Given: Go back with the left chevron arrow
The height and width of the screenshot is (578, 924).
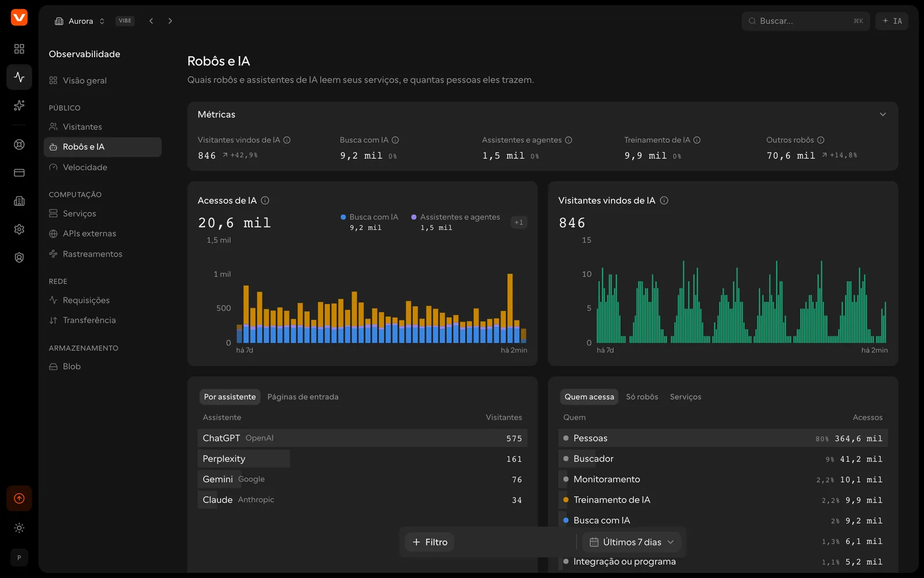Looking at the screenshot, I should (151, 21).
